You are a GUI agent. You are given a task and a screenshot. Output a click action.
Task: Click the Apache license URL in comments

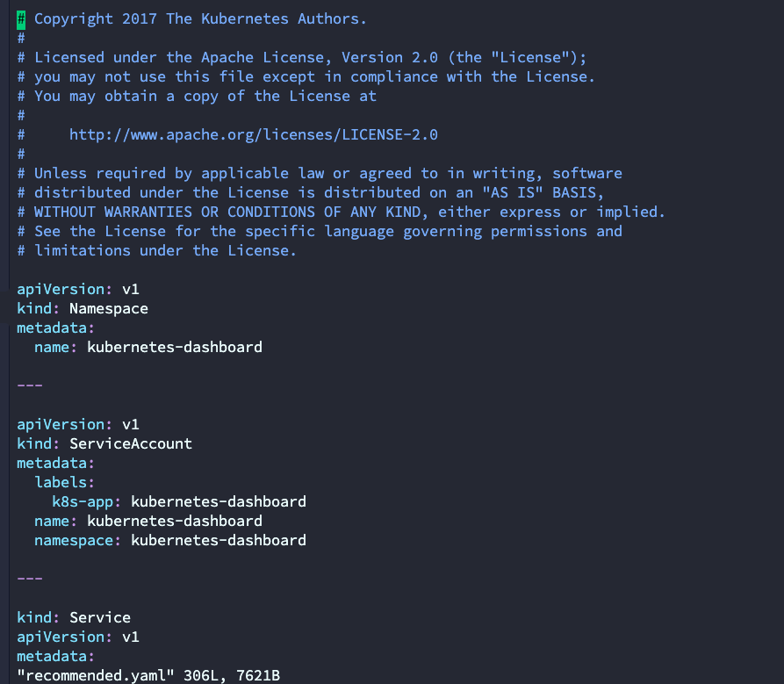tap(254, 135)
